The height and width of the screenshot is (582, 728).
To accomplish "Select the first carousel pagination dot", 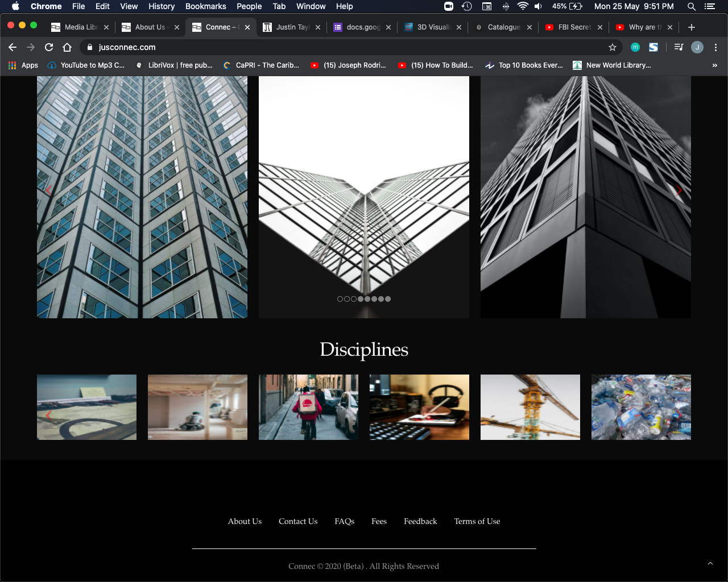I will pos(340,299).
